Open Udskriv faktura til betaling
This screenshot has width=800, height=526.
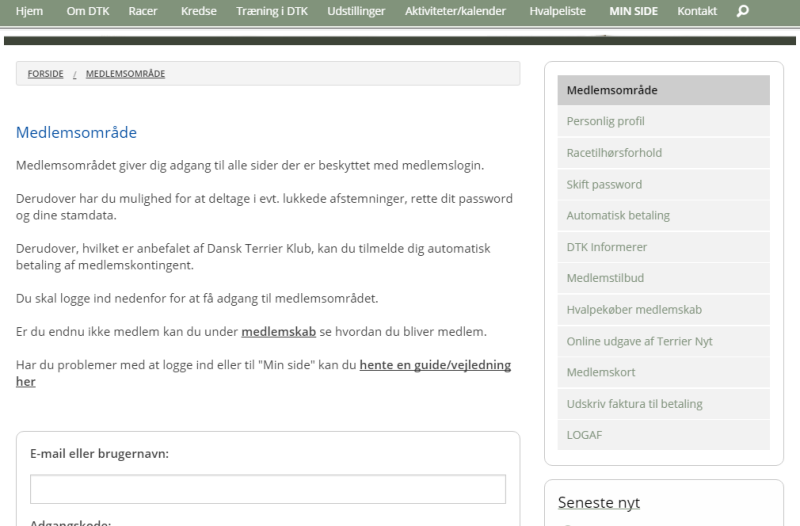click(x=663, y=404)
